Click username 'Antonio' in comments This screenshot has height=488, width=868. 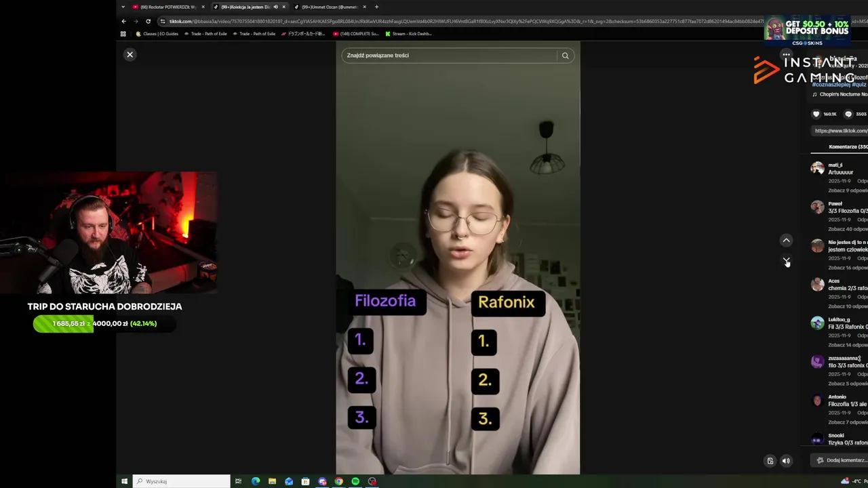coord(837,396)
